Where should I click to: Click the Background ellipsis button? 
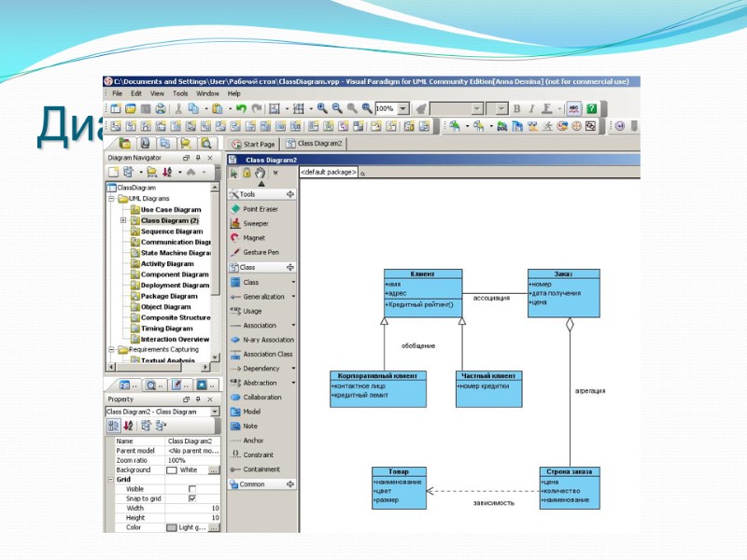coord(214,470)
